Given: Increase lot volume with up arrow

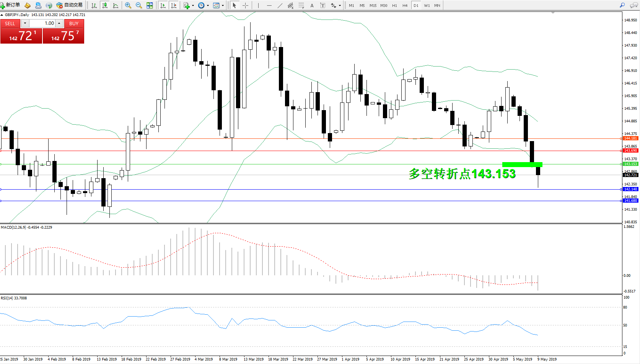Looking at the screenshot, I should tap(59, 23).
